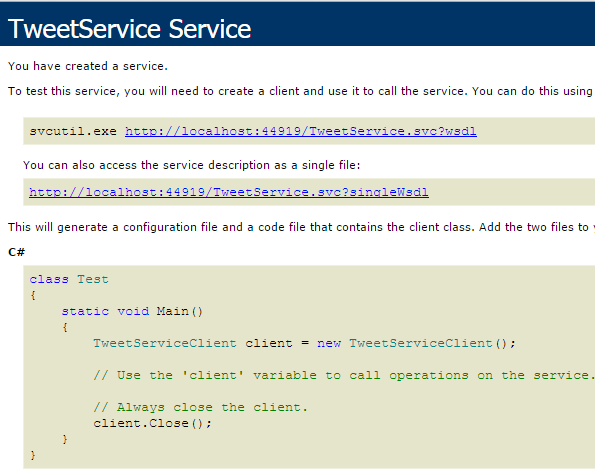Click the 'Always close the client.' comment
Image resolution: width=595 pixels, height=473 pixels.
coord(200,407)
